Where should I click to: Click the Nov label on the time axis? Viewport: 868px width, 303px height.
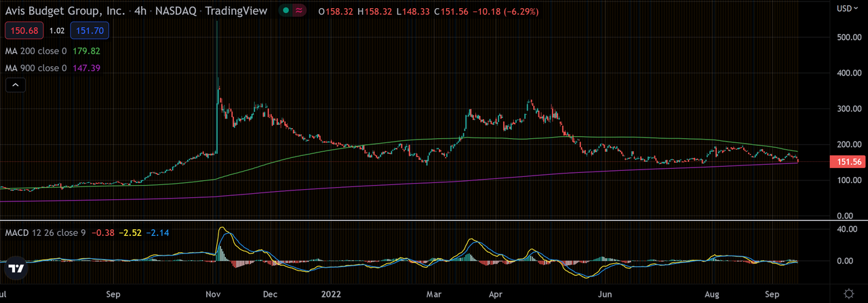[213, 296]
